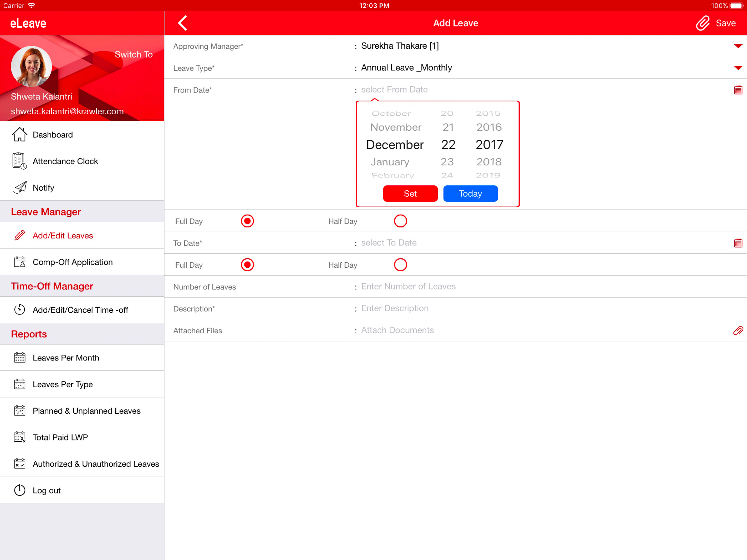Tap the select To Date field
This screenshot has width=747, height=560.
click(x=389, y=243)
